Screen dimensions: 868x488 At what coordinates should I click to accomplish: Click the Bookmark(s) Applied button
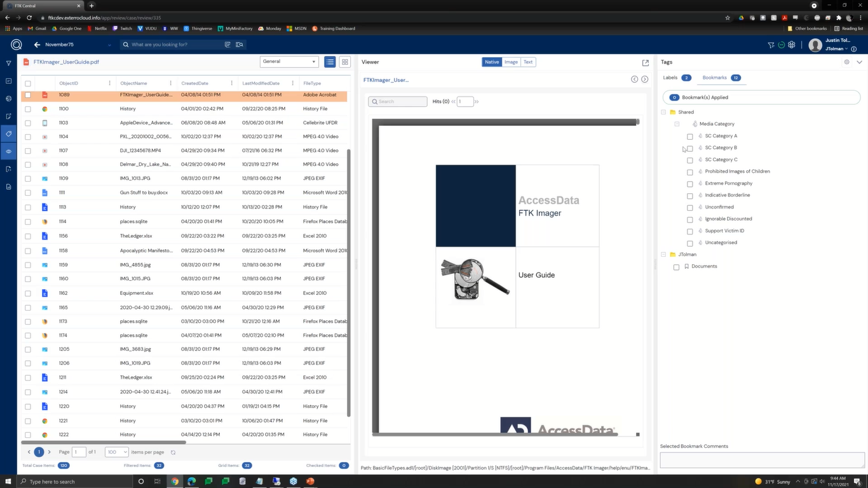coord(761,97)
